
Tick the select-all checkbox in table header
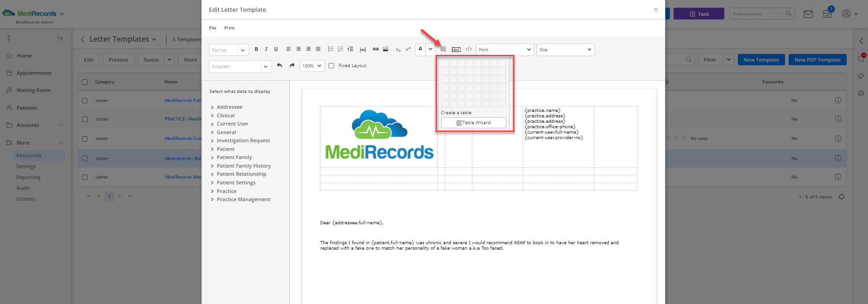[85, 82]
